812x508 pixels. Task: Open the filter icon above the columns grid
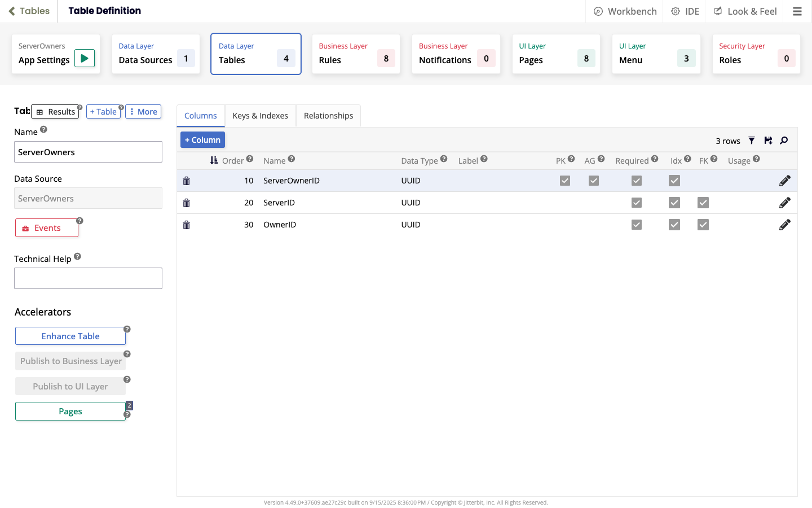pyautogui.click(x=752, y=141)
